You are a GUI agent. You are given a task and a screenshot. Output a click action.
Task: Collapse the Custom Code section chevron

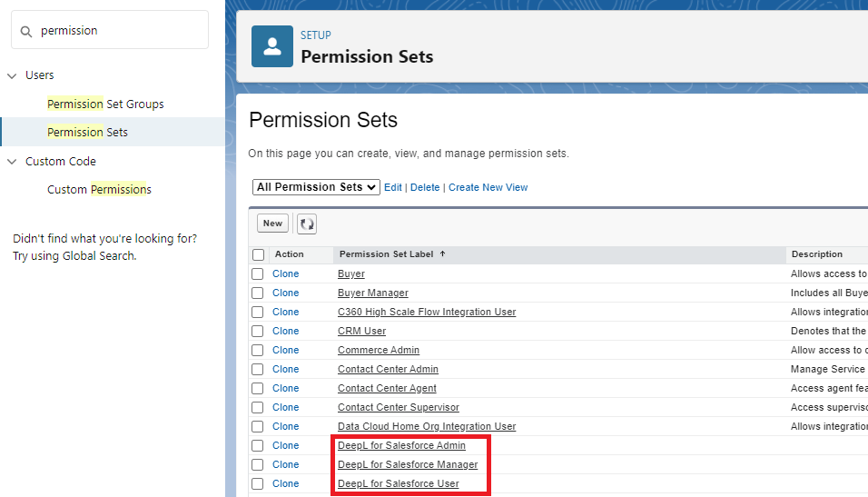pyautogui.click(x=13, y=162)
